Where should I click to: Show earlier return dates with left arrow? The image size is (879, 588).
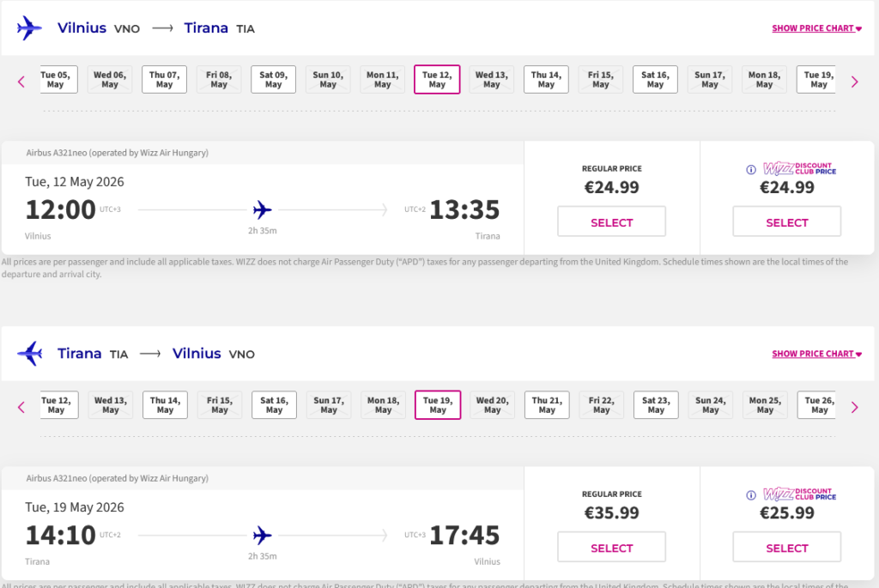tap(21, 407)
